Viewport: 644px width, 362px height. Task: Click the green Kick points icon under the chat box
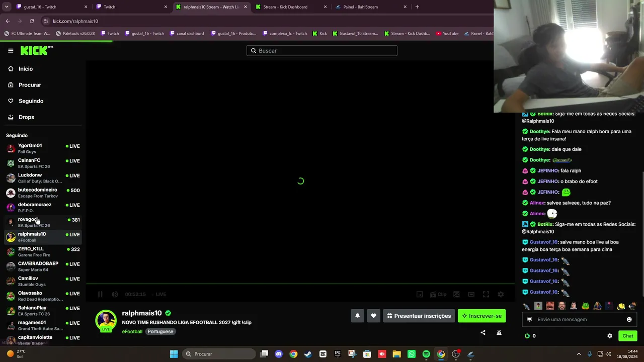527,336
